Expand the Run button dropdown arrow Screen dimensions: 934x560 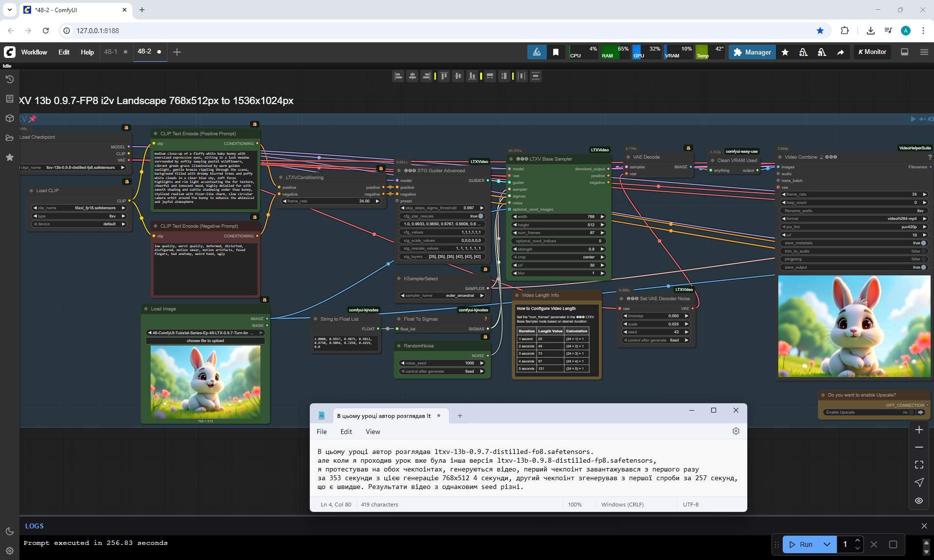(x=826, y=544)
